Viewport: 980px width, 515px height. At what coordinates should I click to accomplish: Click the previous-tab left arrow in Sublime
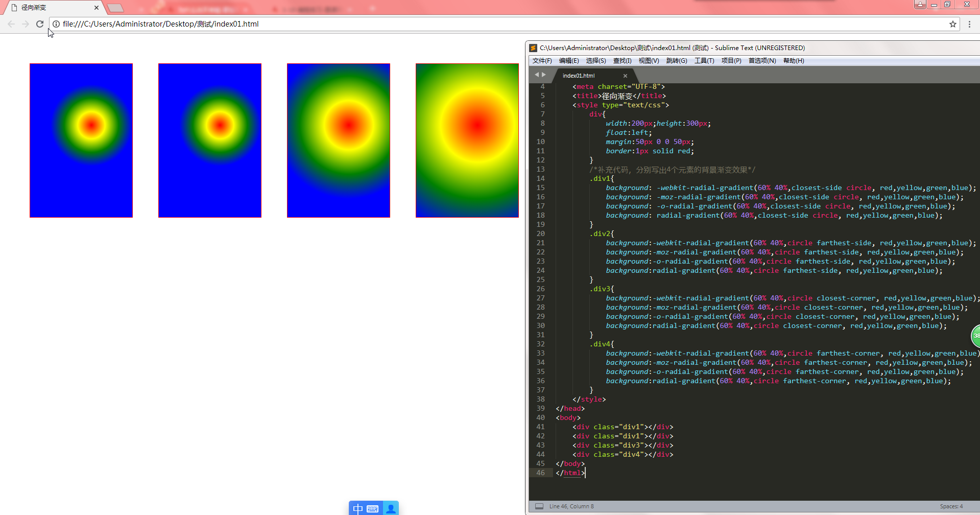coord(537,75)
